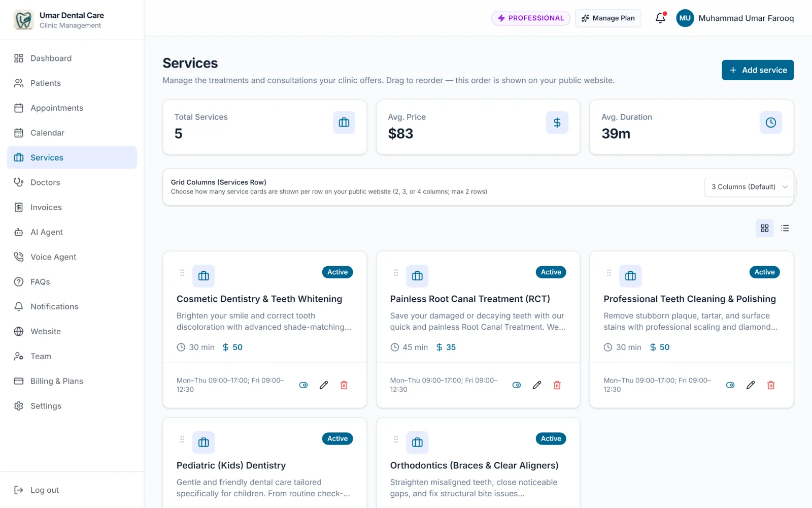Open Doctors page
This screenshot has width=812, height=508.
tap(72, 182)
